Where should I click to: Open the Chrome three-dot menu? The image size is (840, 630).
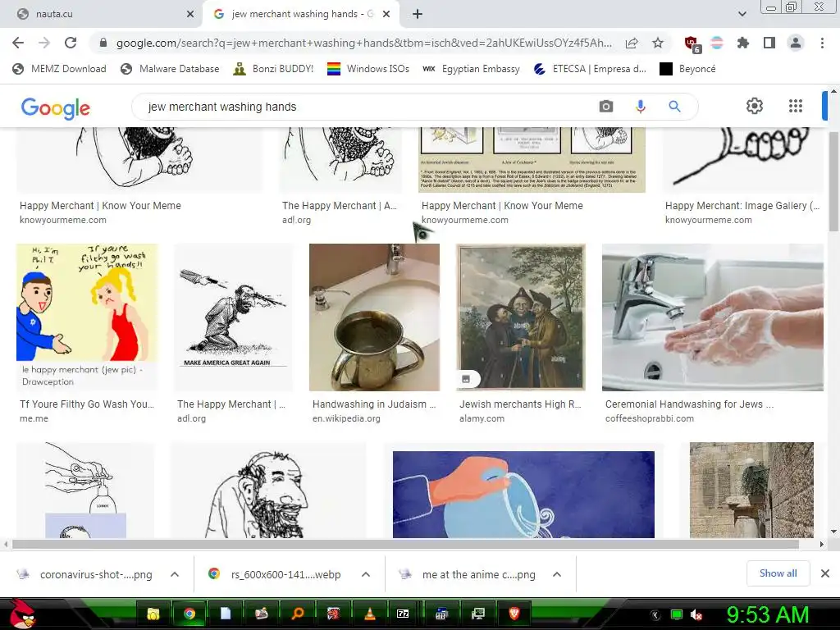(822, 43)
